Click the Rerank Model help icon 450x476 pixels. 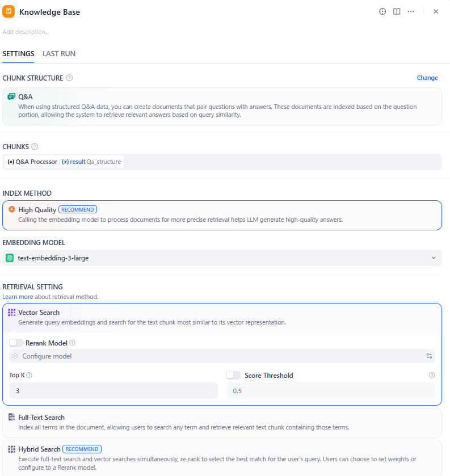click(x=72, y=343)
